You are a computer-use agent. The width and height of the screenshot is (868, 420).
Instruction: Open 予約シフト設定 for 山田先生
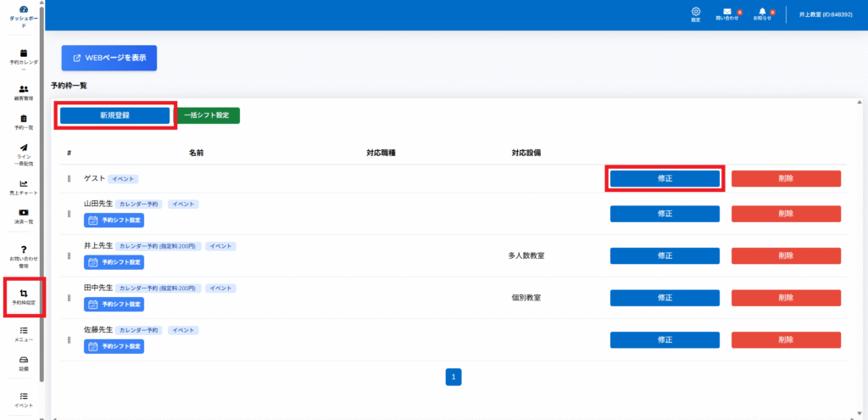point(114,221)
